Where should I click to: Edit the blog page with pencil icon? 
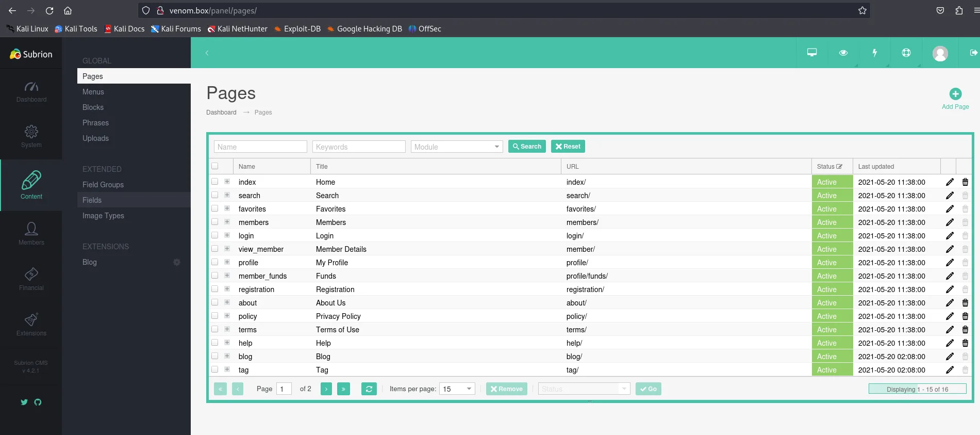[950, 357]
